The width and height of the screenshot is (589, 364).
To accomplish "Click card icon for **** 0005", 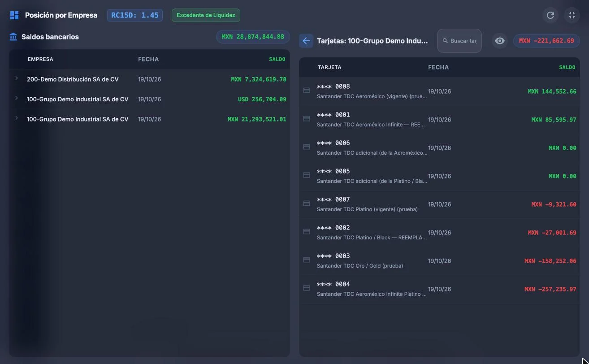I will pos(307,175).
